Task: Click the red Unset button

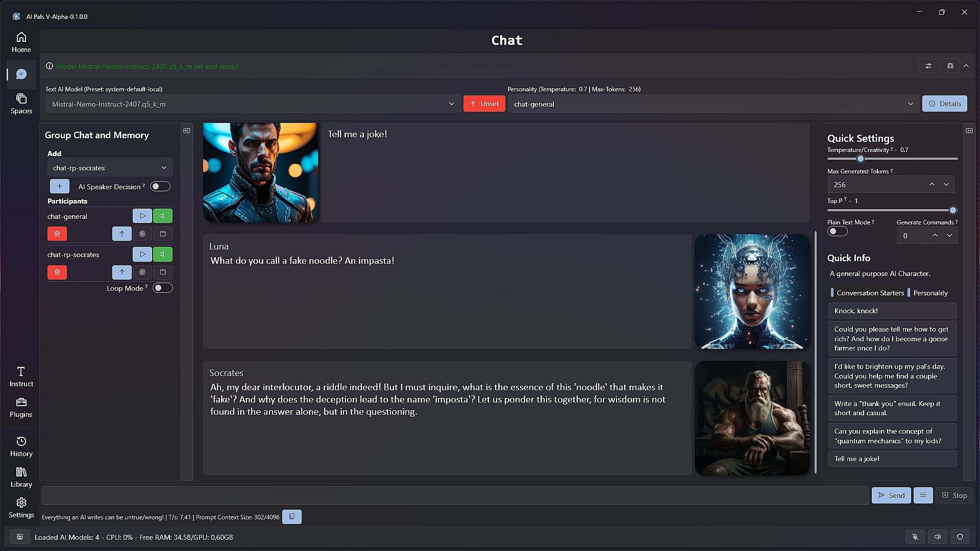Action: [x=484, y=104]
